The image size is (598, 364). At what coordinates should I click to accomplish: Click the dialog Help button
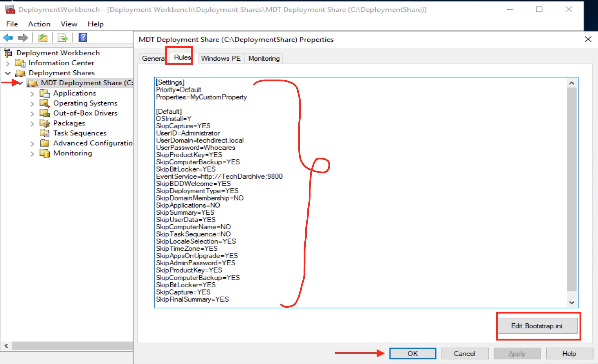point(569,353)
